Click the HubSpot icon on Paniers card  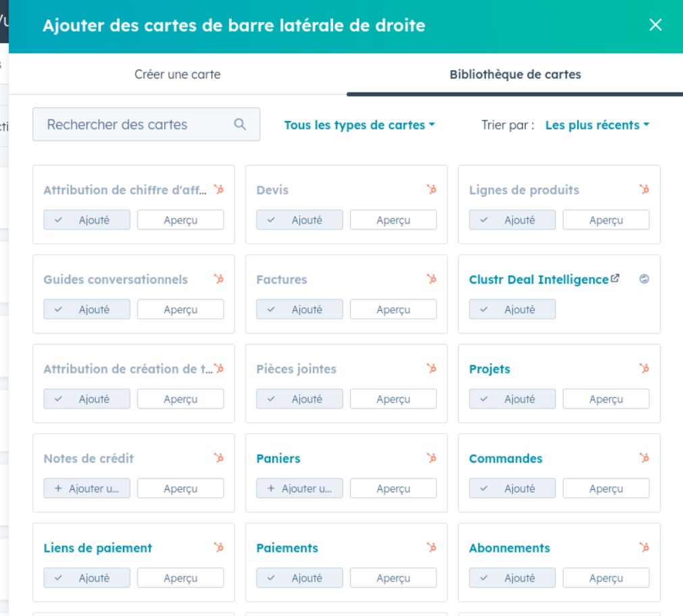431,458
